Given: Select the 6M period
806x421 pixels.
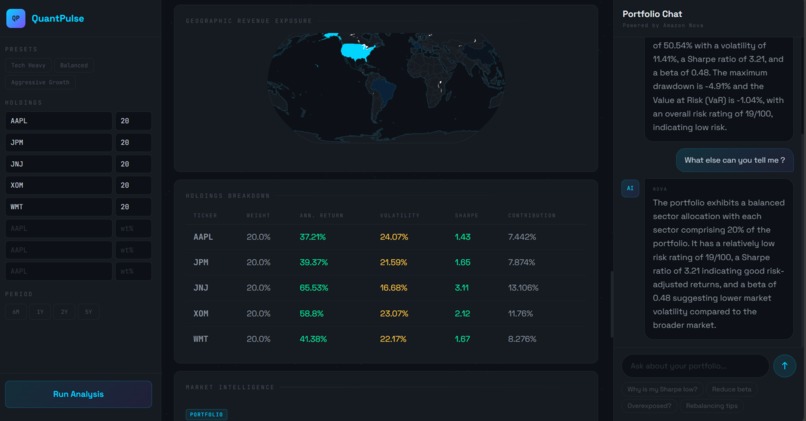Looking at the screenshot, I should coord(16,312).
